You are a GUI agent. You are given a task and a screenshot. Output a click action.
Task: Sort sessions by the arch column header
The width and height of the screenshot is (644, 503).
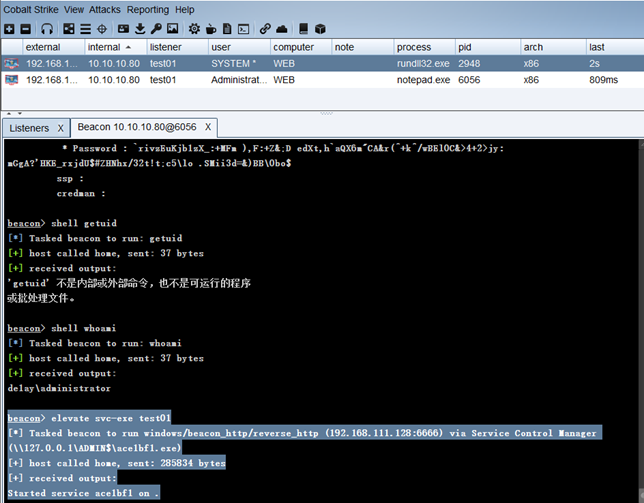(x=553, y=47)
